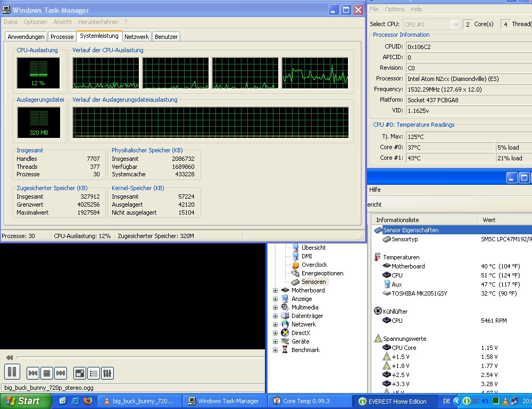Open the Options menu in Core Temp
The image size is (532, 409).
395,9
